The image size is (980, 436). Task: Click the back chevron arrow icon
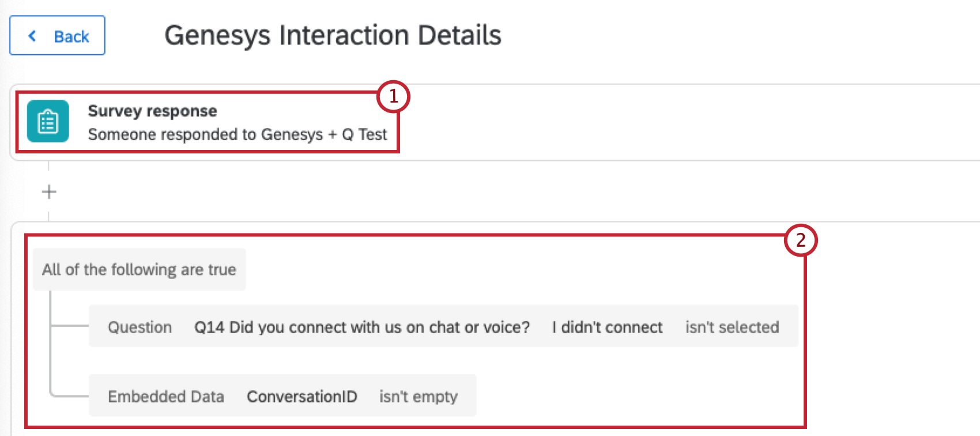(33, 36)
